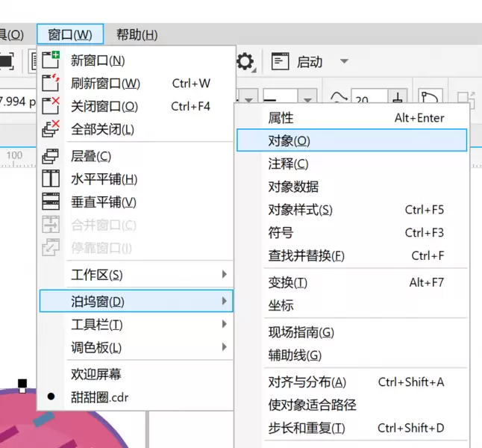
Task: Click the smoothing value field showing 20
Action: click(x=369, y=96)
